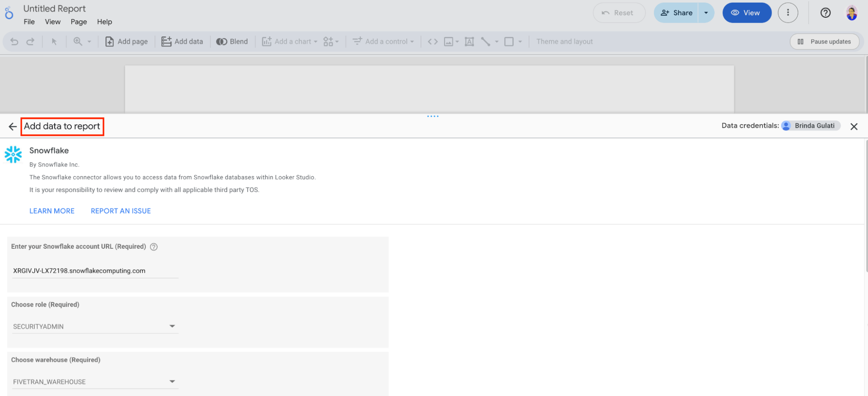Viewport: 868px width, 396px height.
Task: Open the community visualizations and components menu
Action: [x=331, y=42]
